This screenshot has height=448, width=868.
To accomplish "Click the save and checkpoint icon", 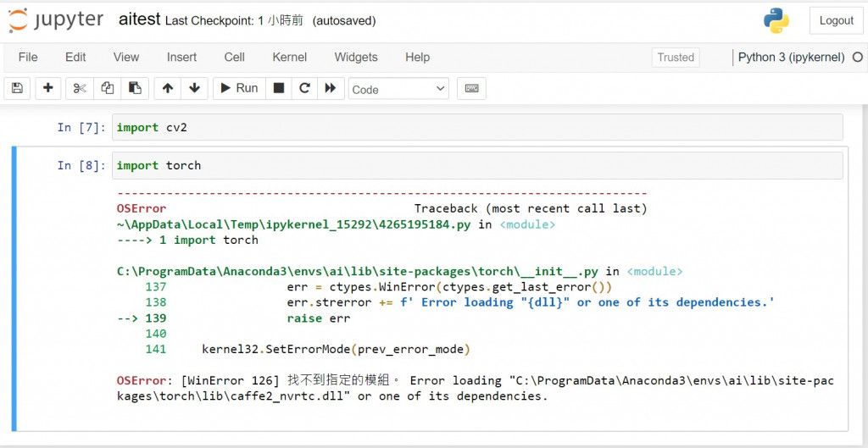I will click(x=17, y=88).
